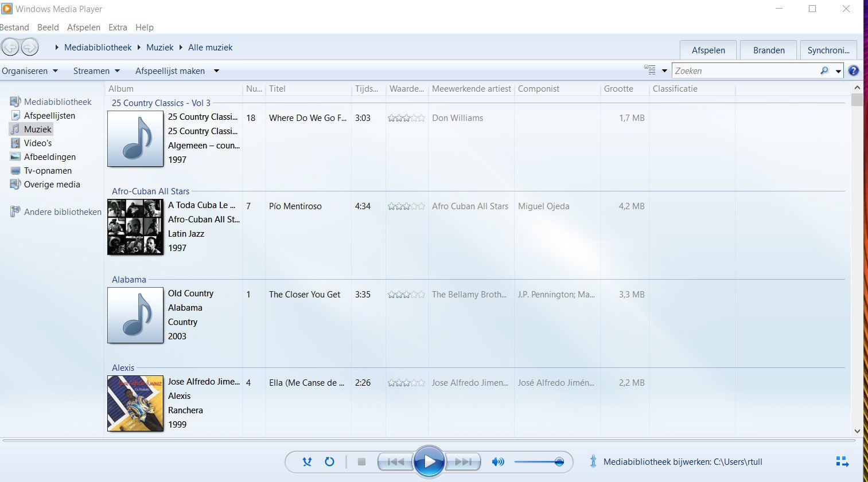Toggle repeat playback
The image size is (868, 482).
click(x=329, y=462)
